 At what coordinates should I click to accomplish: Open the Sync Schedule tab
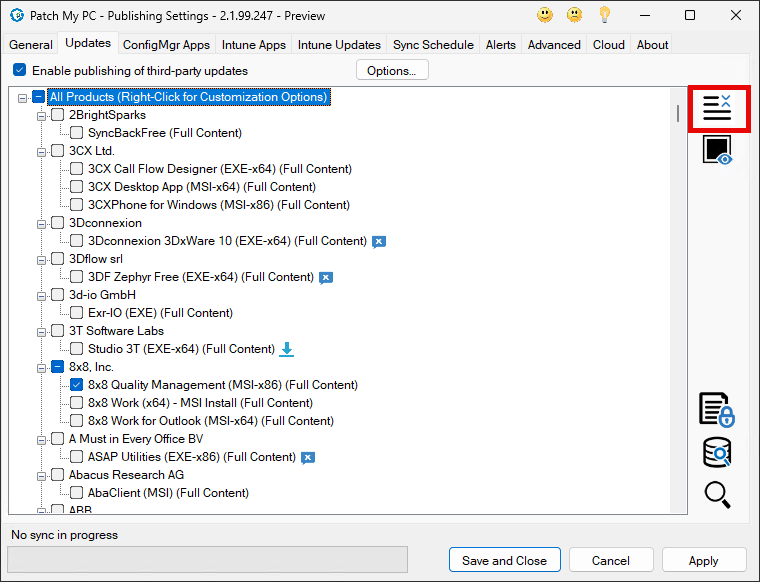433,45
